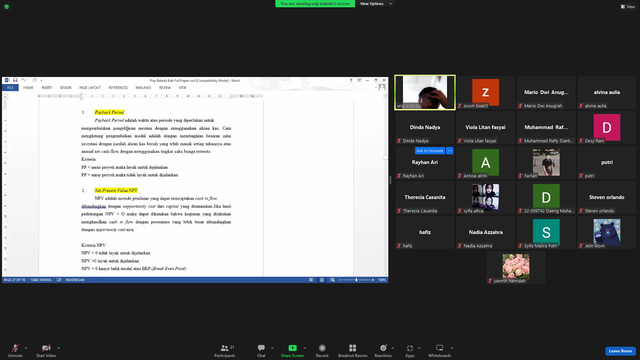Click the green Share Screen button
Screen dimensions: 640x360
point(292,350)
